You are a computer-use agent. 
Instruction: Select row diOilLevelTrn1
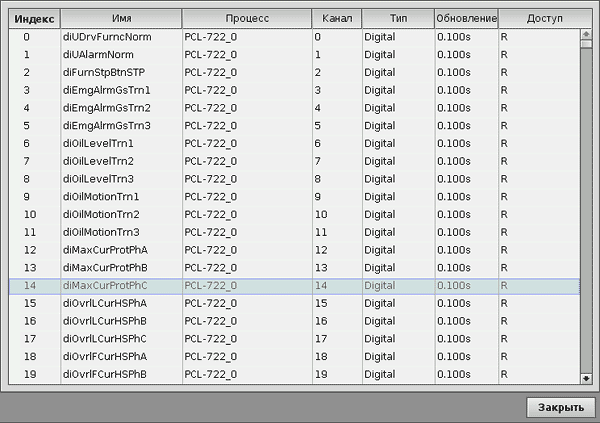pos(294,144)
